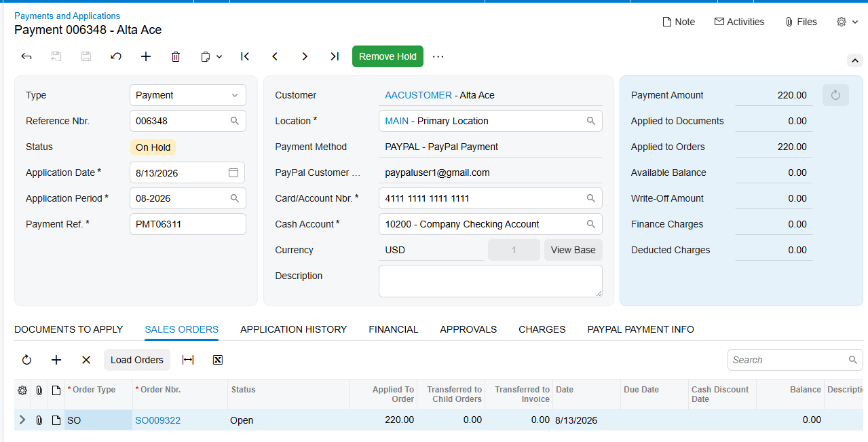This screenshot has width=868, height=442.
Task: Open the more actions ellipsis menu
Action: (x=438, y=56)
